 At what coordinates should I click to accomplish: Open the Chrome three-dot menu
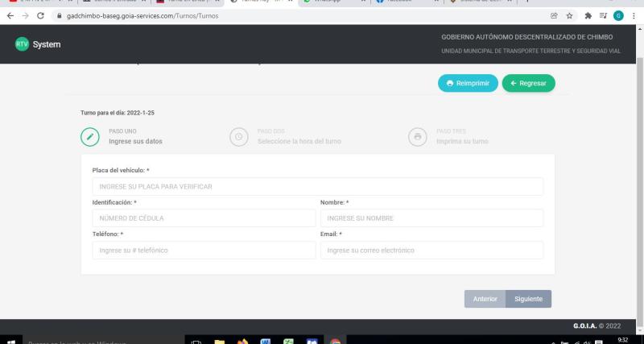[x=634, y=17]
